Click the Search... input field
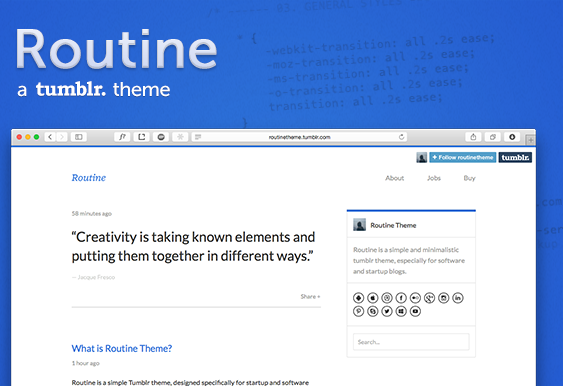This screenshot has width=563, height=386. tap(411, 342)
